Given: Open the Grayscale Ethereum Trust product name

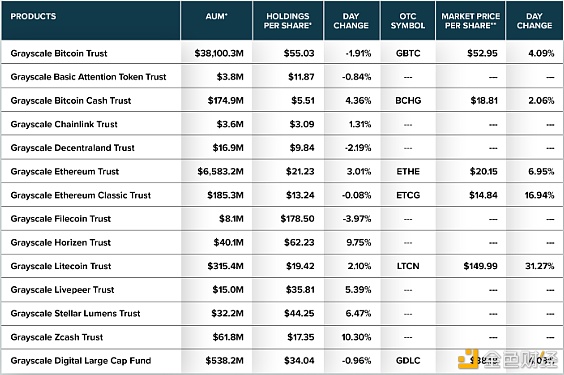Looking at the screenshot, I should 65,172.
